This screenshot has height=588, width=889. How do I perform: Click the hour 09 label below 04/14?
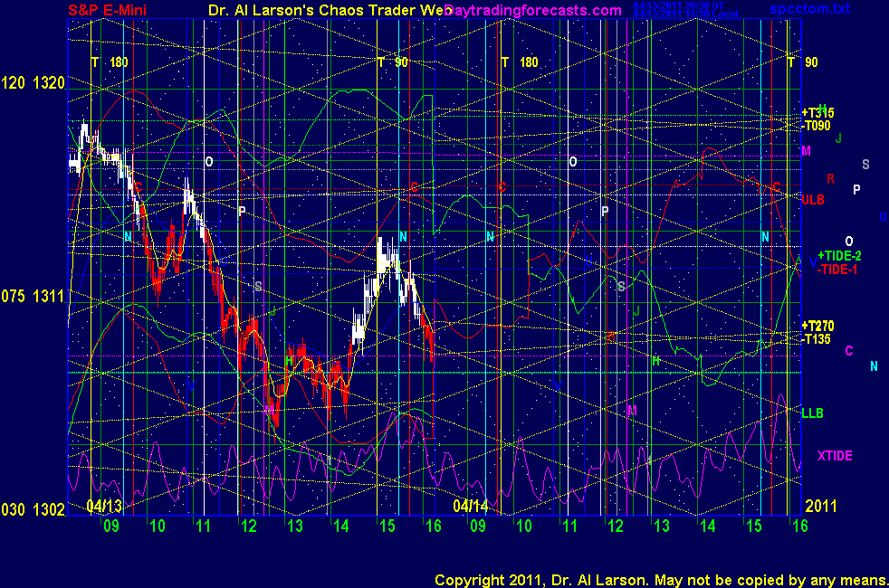478,526
